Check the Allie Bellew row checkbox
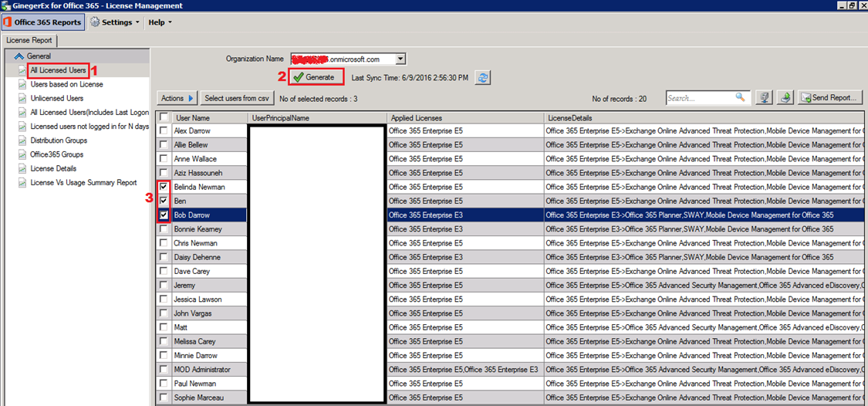Screen dimensions: 868x406 coord(164,144)
